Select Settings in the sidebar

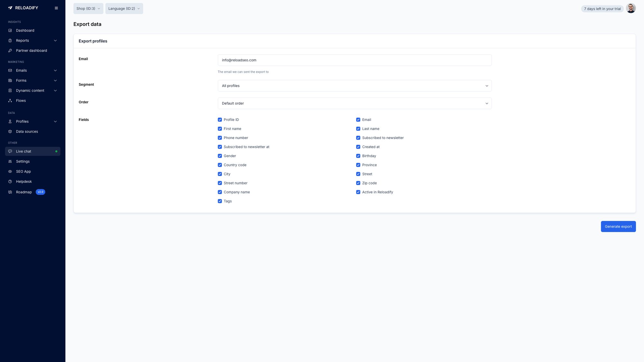23,161
